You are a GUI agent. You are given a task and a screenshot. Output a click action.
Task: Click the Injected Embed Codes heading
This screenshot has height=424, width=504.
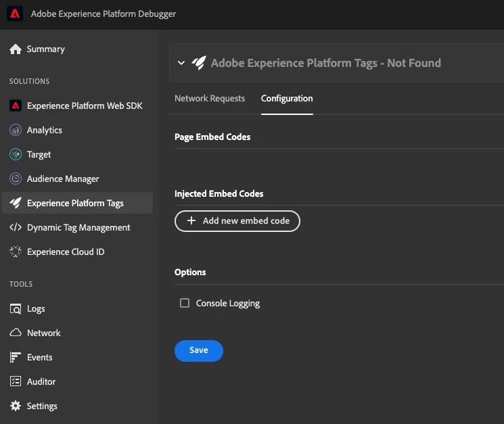pyautogui.click(x=219, y=193)
